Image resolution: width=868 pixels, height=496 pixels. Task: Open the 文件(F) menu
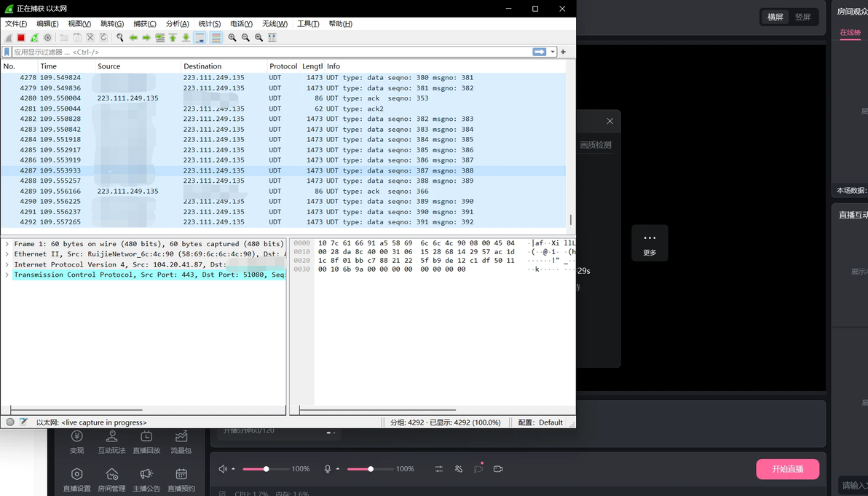pyautogui.click(x=16, y=24)
